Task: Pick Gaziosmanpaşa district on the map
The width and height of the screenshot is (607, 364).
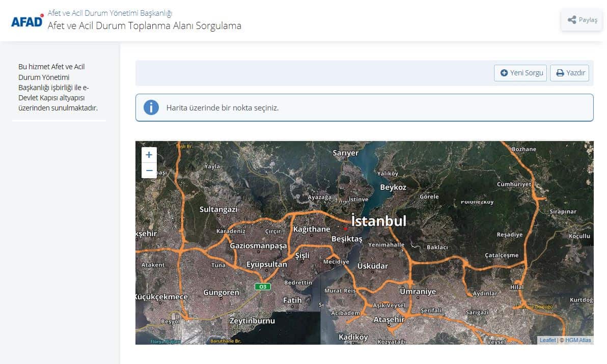Action: click(x=258, y=245)
